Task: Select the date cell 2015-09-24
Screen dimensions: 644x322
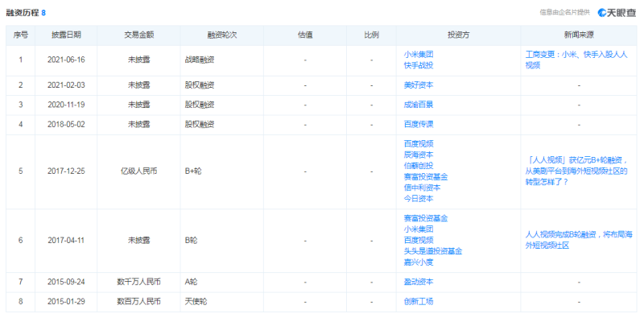Action: (66, 283)
